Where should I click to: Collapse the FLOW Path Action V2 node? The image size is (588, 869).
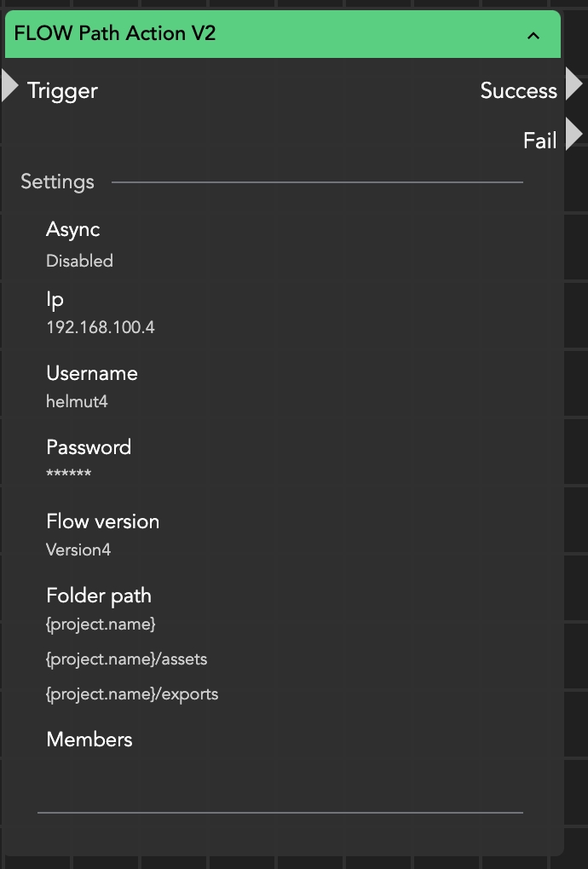click(533, 35)
